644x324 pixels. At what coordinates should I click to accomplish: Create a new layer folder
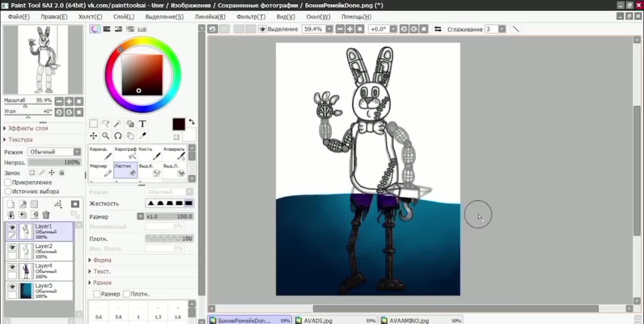pos(34,204)
